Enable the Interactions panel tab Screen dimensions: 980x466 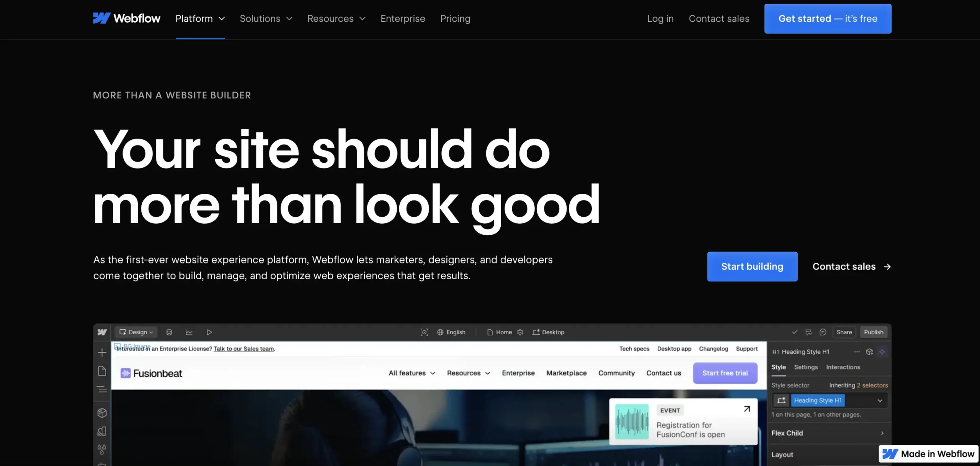pyautogui.click(x=843, y=366)
